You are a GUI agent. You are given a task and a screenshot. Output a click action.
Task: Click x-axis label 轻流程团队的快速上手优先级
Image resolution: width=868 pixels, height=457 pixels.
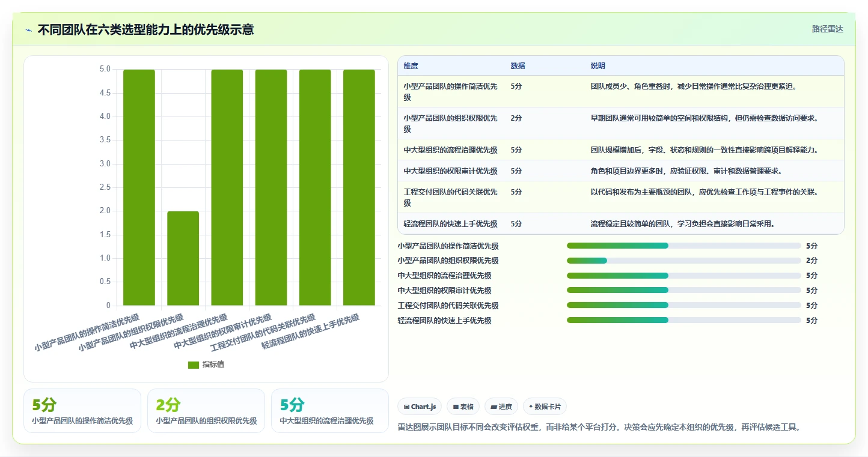[311, 331]
